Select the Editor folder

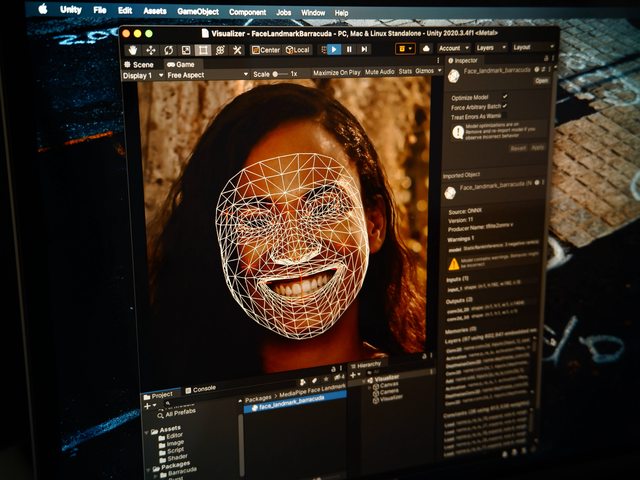pos(170,437)
